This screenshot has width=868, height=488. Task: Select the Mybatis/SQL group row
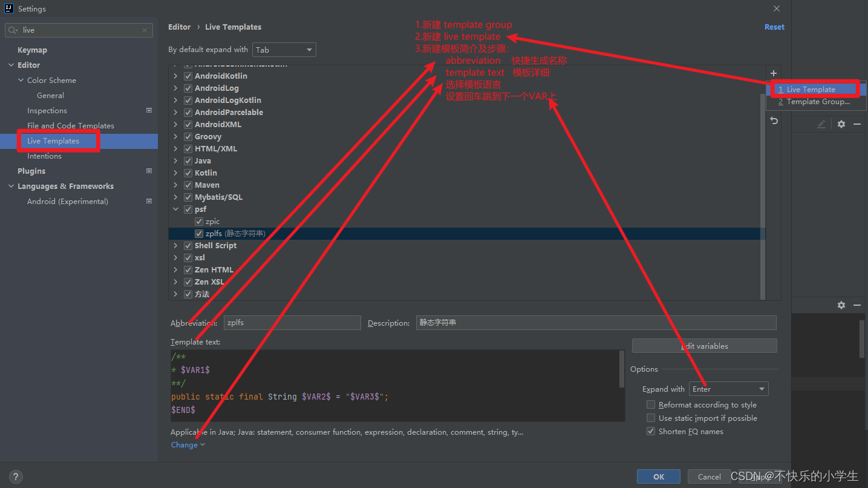(x=467, y=197)
